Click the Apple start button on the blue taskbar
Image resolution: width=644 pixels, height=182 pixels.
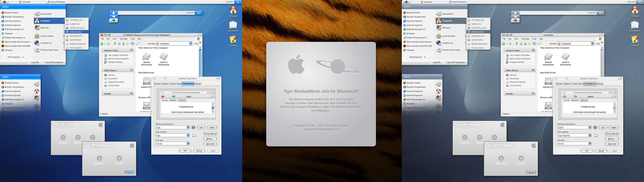[4, 2]
